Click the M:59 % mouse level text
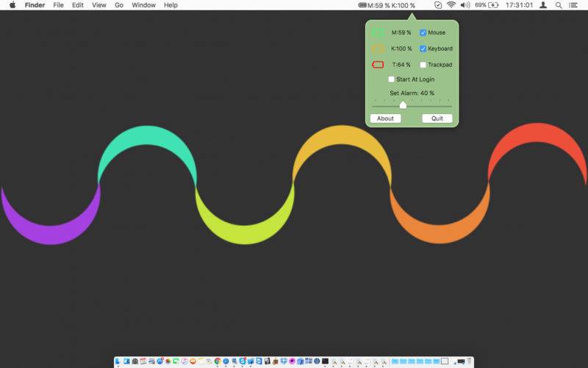 [401, 32]
